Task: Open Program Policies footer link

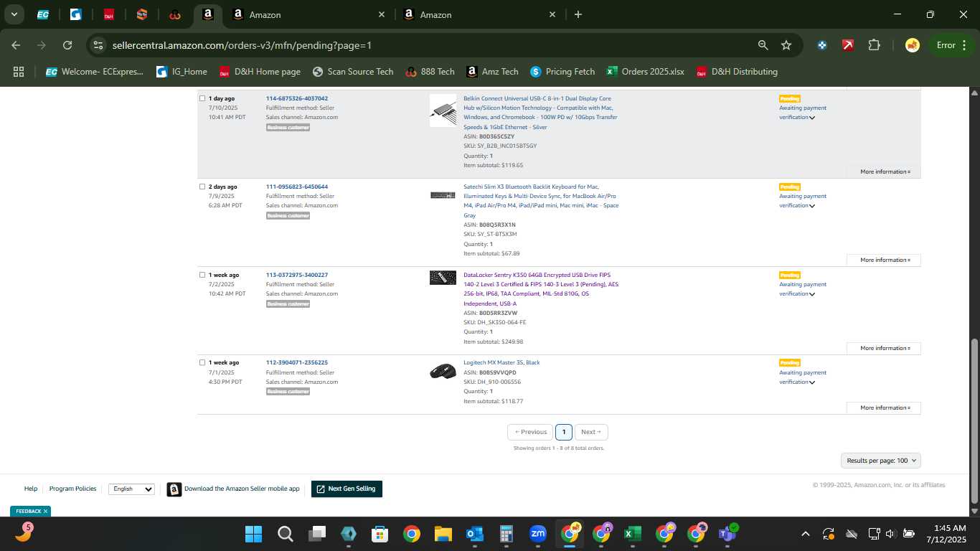Action: pos(72,489)
